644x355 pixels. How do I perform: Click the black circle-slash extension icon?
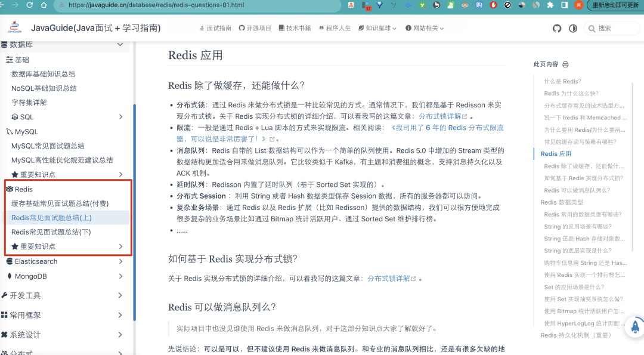(507, 5)
